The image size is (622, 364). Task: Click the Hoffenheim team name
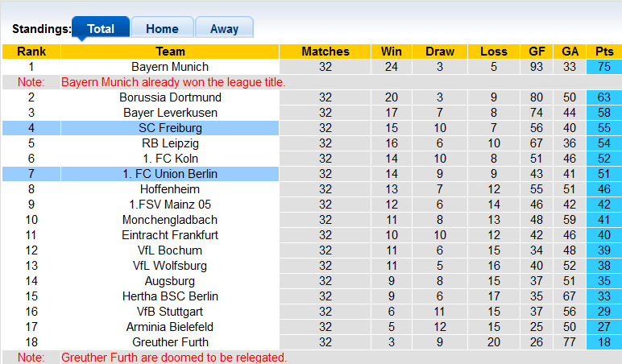[170, 189]
